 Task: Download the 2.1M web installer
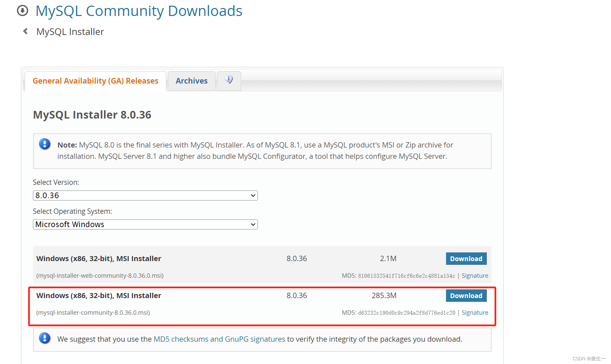[466, 259]
